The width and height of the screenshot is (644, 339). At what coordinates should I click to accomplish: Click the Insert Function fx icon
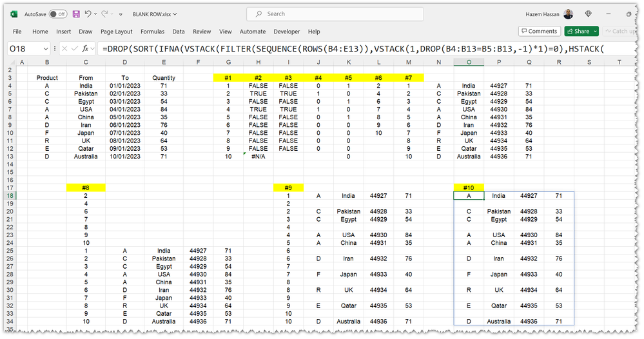coord(86,49)
